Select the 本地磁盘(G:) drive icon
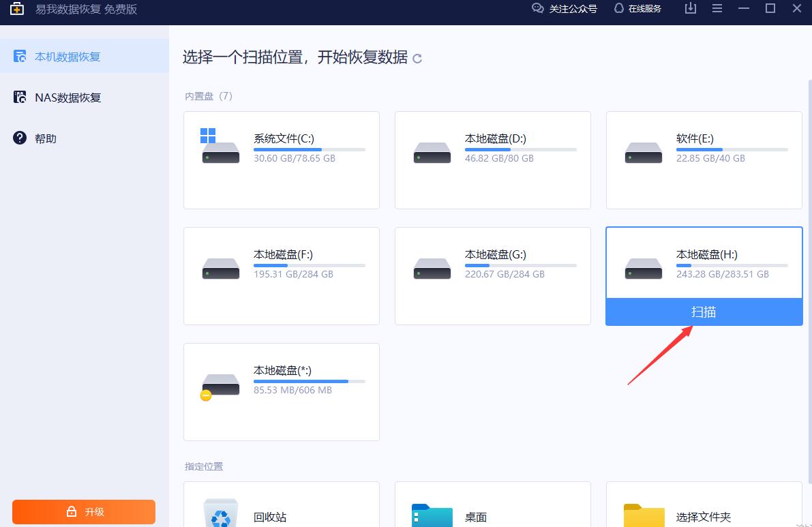 click(432, 269)
